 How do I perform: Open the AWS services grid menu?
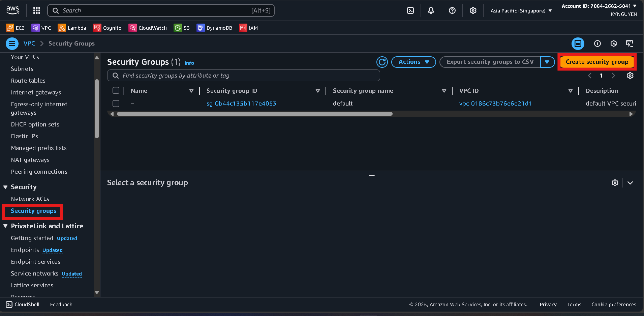point(37,10)
